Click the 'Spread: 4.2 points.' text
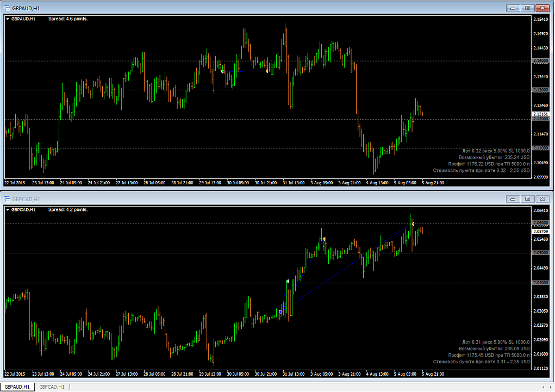 [x=68, y=210]
